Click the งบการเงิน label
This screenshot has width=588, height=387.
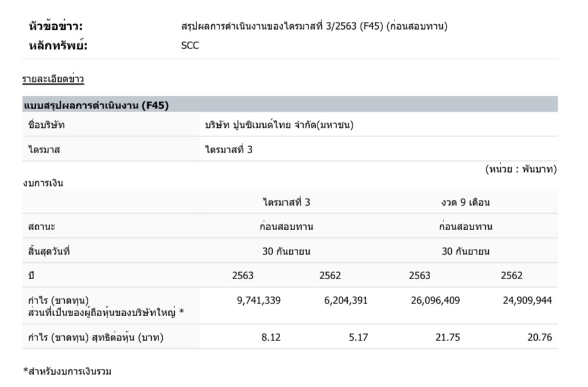tap(43, 182)
